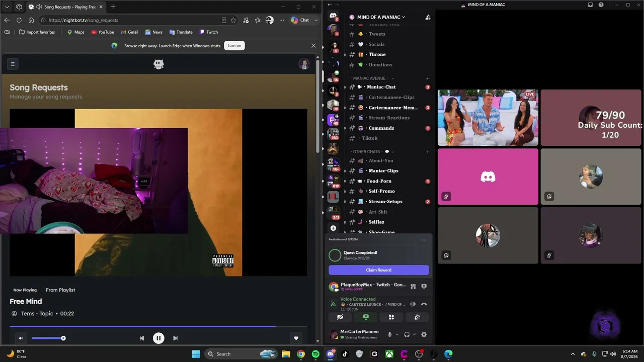Mute the Nightbot song player volume
The height and width of the screenshot is (362, 644).
(x=21, y=338)
